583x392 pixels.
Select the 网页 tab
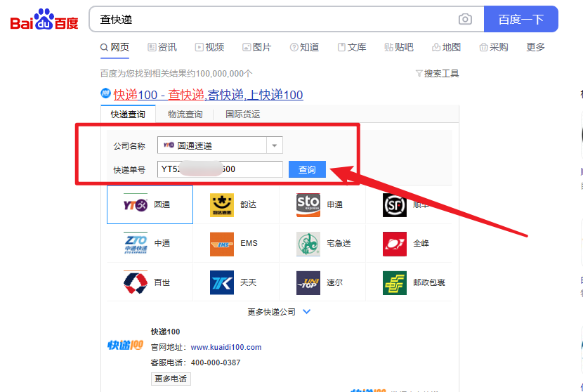click(x=114, y=47)
